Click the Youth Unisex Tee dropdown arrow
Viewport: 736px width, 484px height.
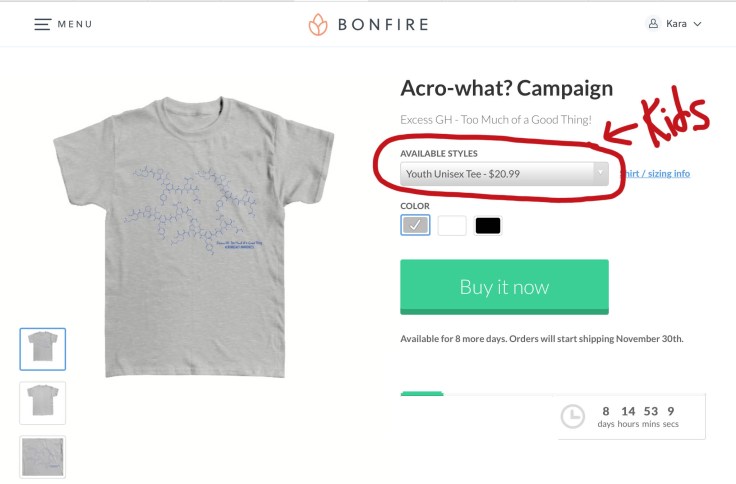(600, 174)
